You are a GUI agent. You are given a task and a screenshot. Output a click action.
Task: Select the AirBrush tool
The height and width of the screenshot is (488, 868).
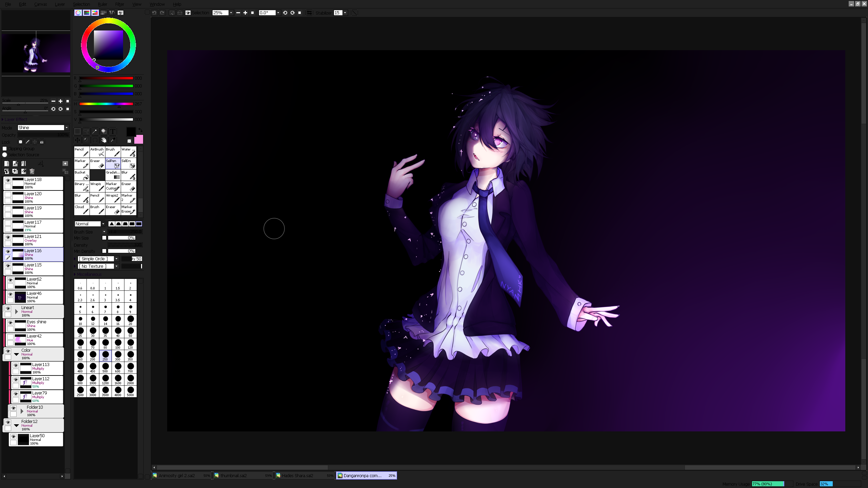(97, 152)
